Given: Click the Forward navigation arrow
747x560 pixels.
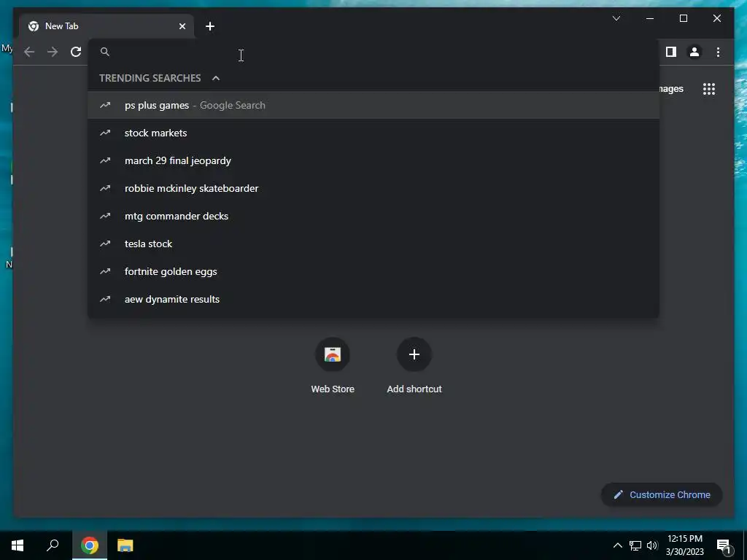Looking at the screenshot, I should pyautogui.click(x=53, y=52).
